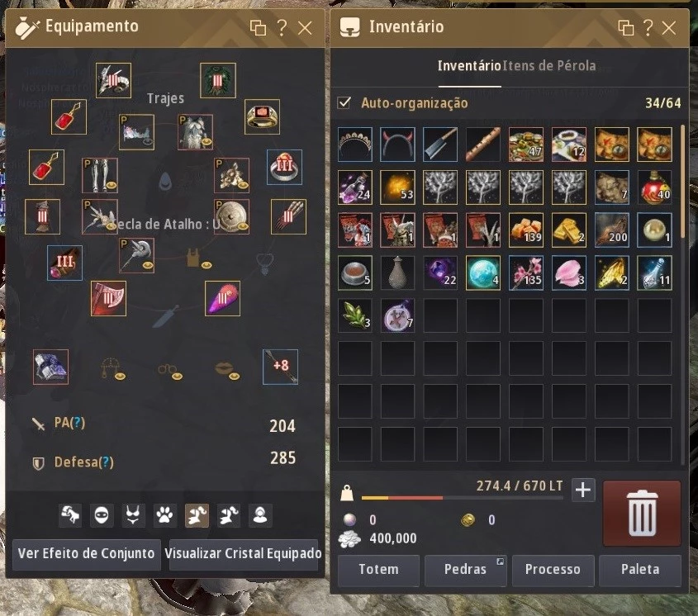Image resolution: width=698 pixels, height=616 pixels.
Task: Toggle the paw pet visibility icon
Action: pyautogui.click(x=164, y=515)
